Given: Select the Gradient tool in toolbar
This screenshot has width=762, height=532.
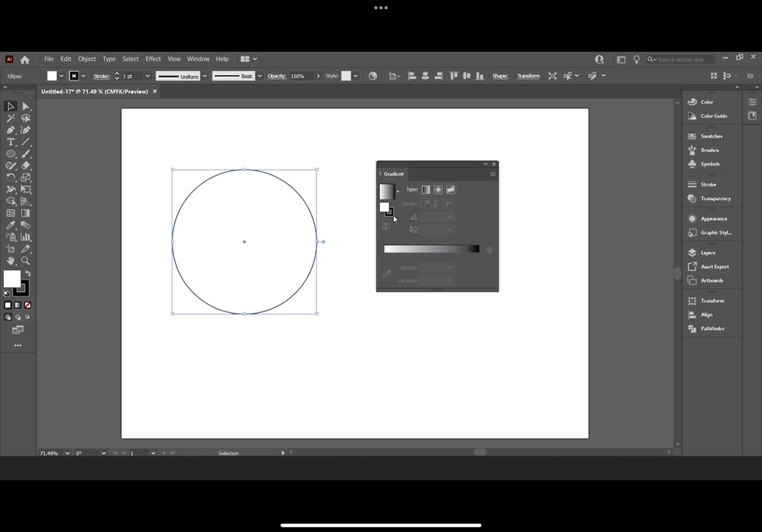Looking at the screenshot, I should click(x=26, y=213).
